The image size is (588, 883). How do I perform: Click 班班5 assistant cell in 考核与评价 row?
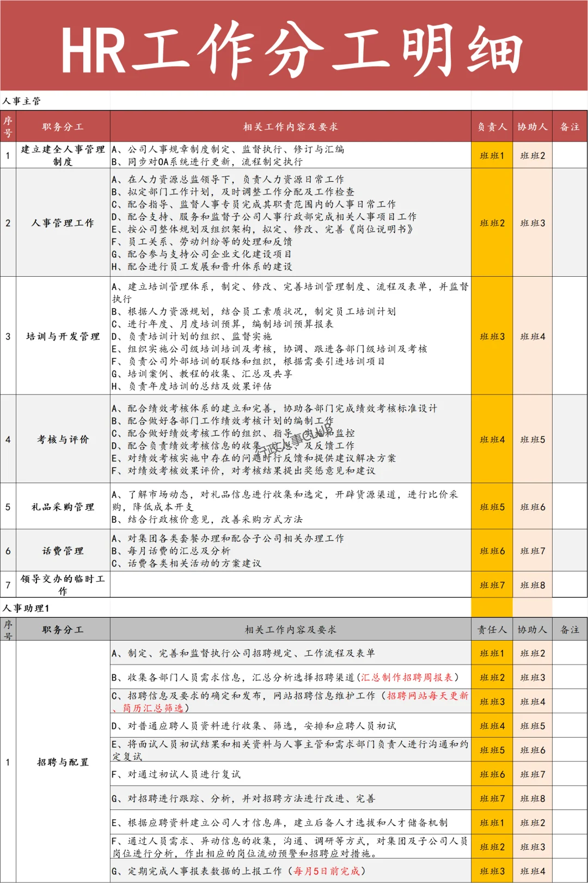click(532, 440)
